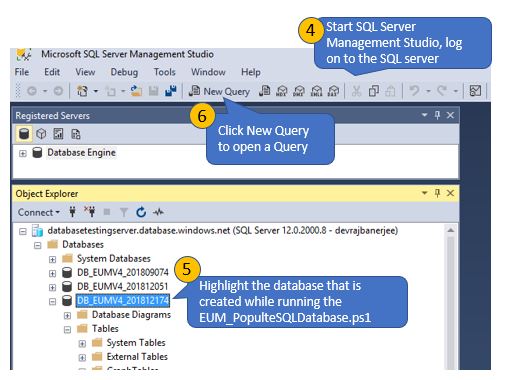Image resolution: width=510 pixels, height=380 pixels.
Task: Click the Cut scissors icon
Action: click(x=356, y=91)
